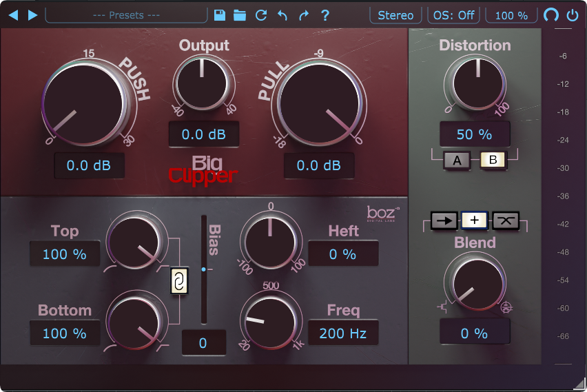This screenshot has width=587, height=392.
Task: Select distortion mode B
Action: (x=493, y=161)
